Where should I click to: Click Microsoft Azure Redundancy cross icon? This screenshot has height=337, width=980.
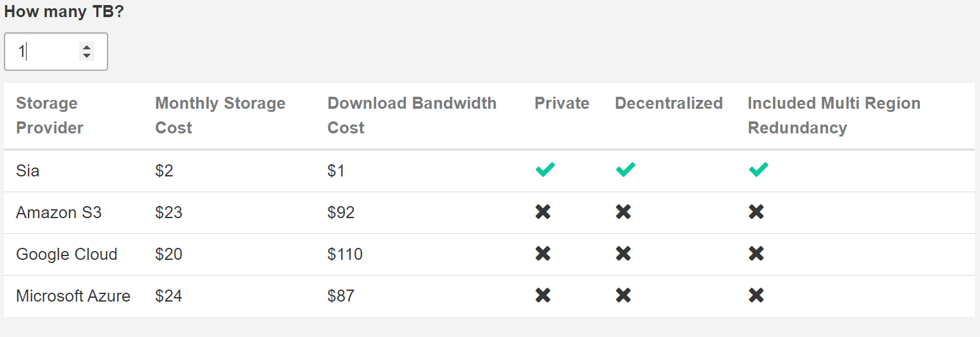pyautogui.click(x=756, y=295)
